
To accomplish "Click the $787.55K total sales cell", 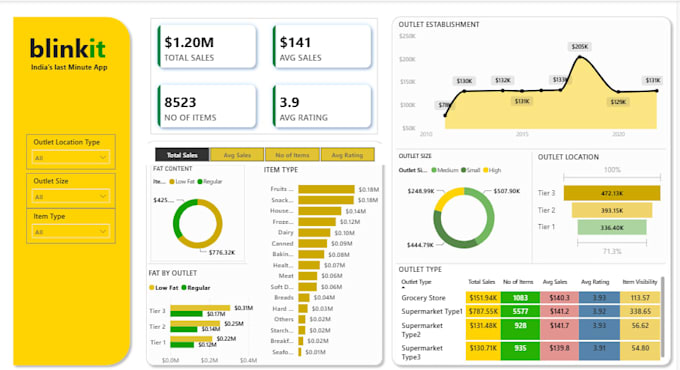I will coord(483,311).
